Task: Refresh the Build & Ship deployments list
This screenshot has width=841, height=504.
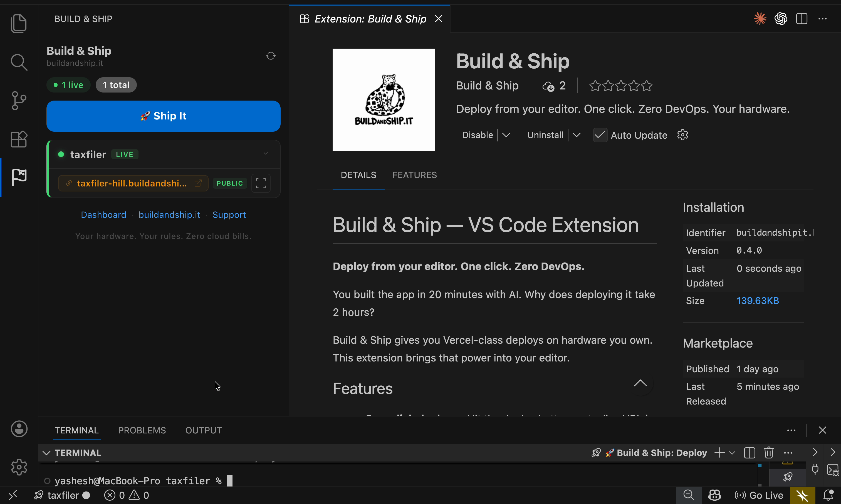Action: (270, 55)
